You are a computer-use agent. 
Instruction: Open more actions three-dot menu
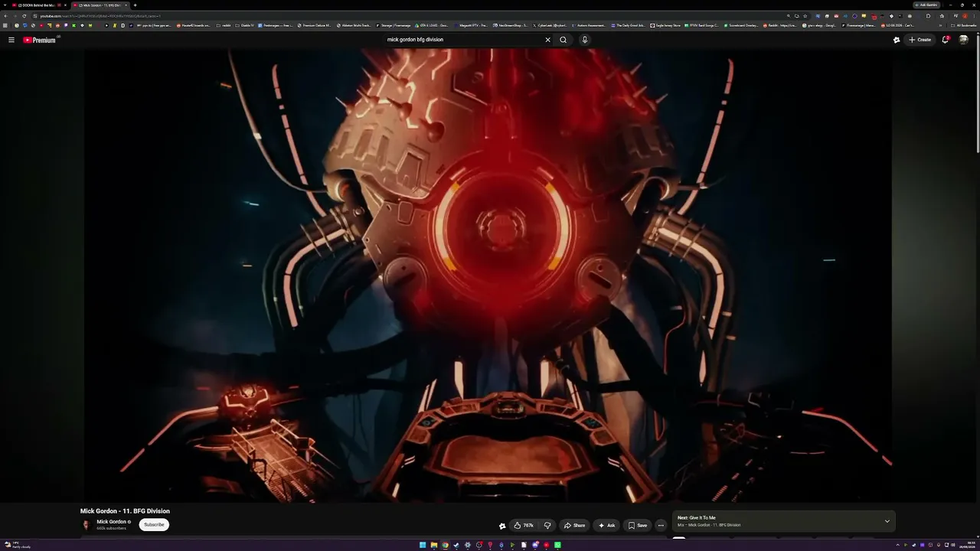click(661, 525)
